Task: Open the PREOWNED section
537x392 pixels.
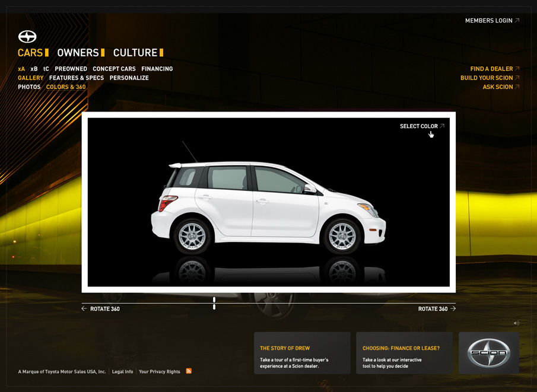Action: click(71, 69)
